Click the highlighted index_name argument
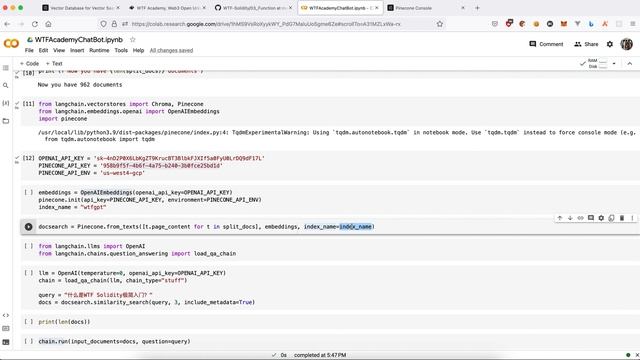The image size is (640, 360). pyautogui.click(x=355, y=227)
